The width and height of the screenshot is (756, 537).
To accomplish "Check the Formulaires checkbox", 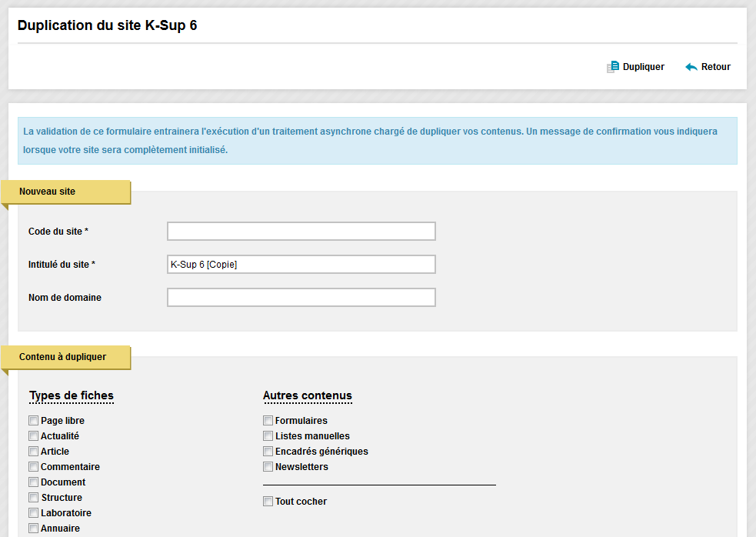I will (268, 421).
